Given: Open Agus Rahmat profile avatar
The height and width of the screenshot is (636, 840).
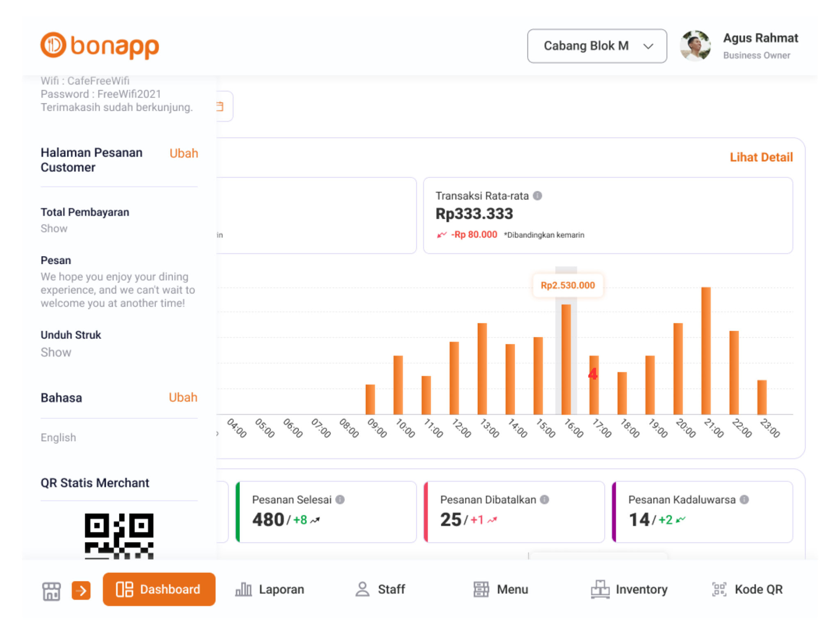Looking at the screenshot, I should [695, 46].
